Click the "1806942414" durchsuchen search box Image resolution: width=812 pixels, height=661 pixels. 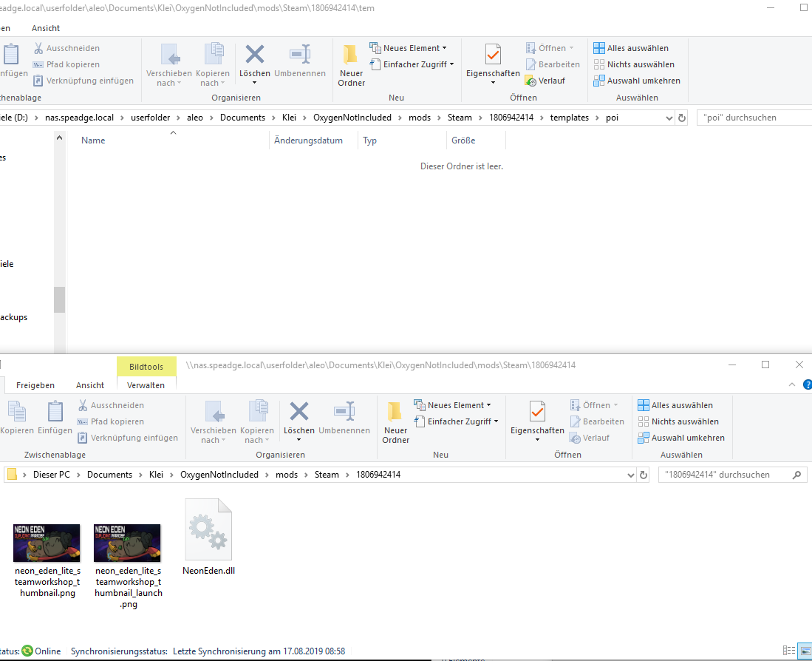coord(724,475)
